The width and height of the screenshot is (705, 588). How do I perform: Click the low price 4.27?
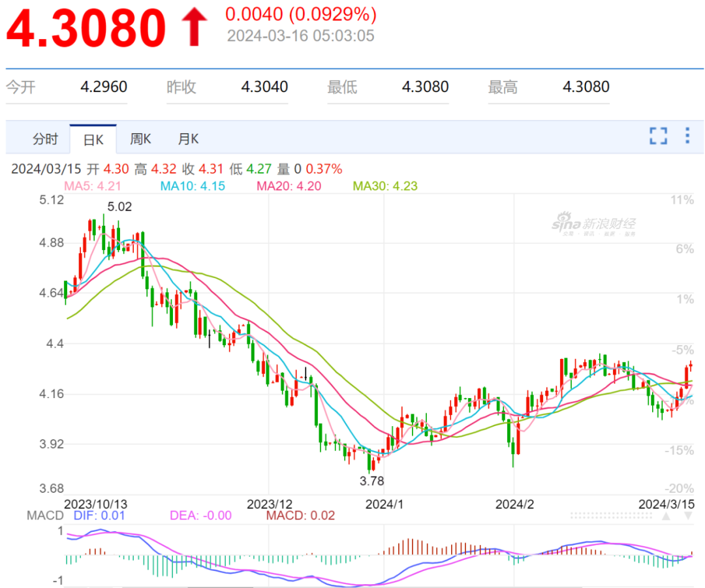[259, 169]
